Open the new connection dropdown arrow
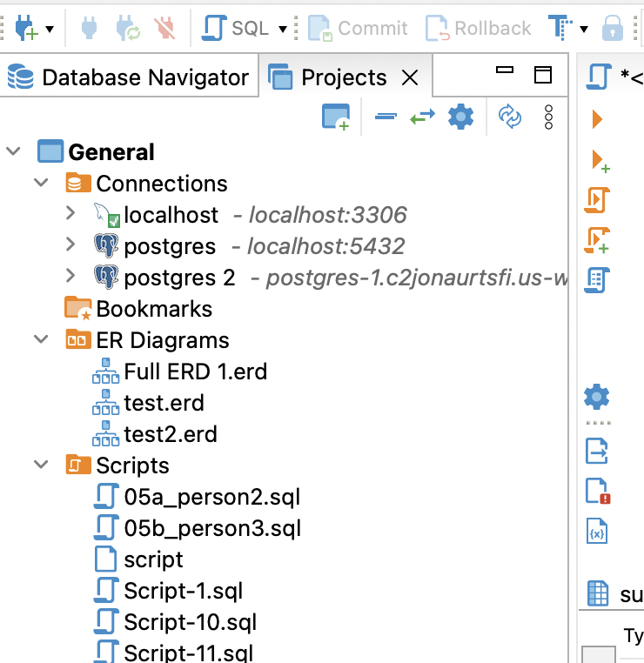 click(x=50, y=29)
